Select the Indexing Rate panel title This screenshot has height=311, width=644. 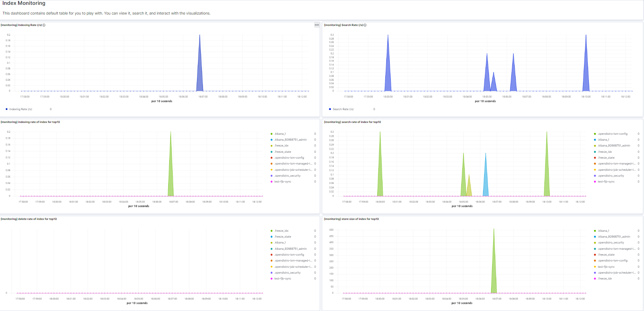tap(21, 25)
